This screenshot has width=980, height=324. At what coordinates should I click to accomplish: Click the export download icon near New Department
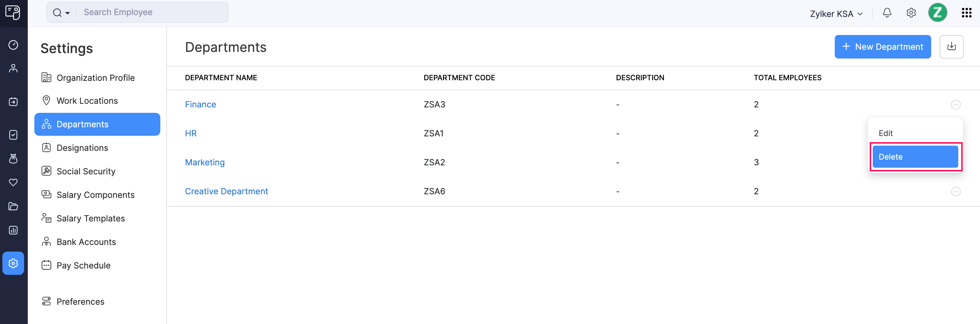pos(951,46)
